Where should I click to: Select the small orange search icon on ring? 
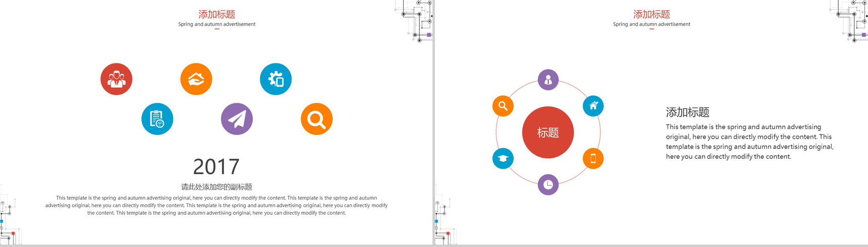coord(503,106)
